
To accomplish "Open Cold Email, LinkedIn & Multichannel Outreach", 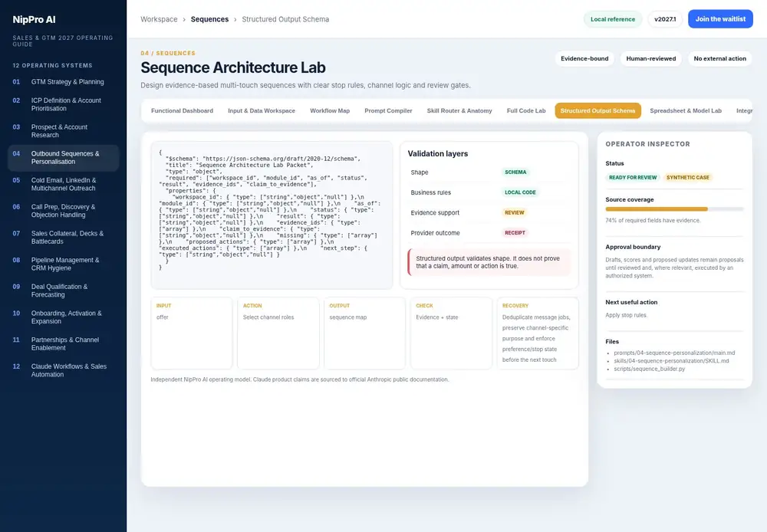I will click(x=63, y=184).
